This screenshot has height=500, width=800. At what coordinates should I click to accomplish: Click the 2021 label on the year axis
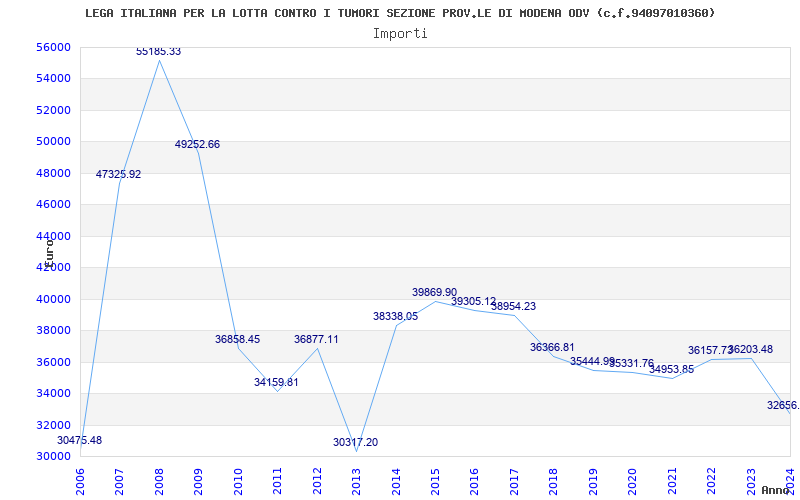tap(672, 482)
